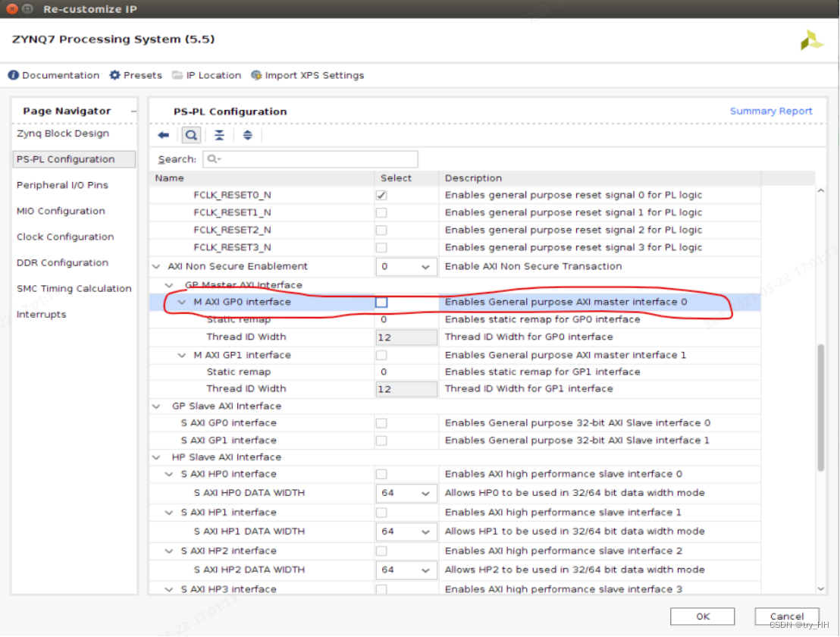
Task: Click the Xilinx logo icon
Action: (x=811, y=40)
